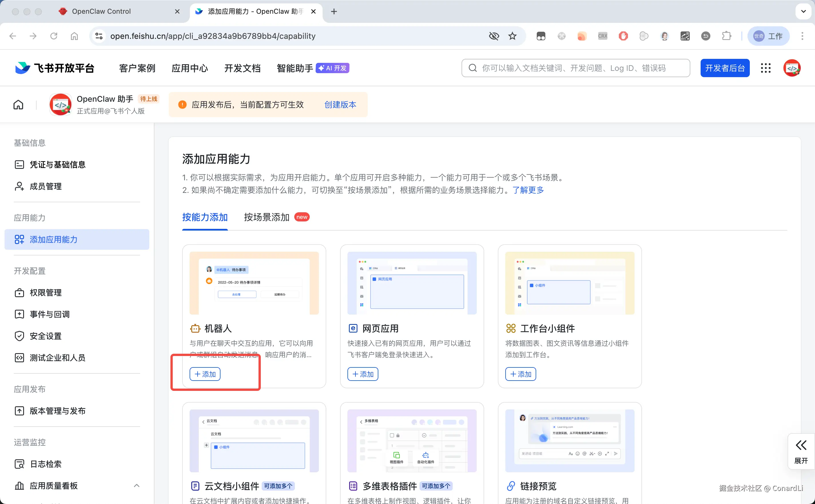815x504 pixels.
Task: Click the eye-slash icon in address bar
Action: point(494,36)
